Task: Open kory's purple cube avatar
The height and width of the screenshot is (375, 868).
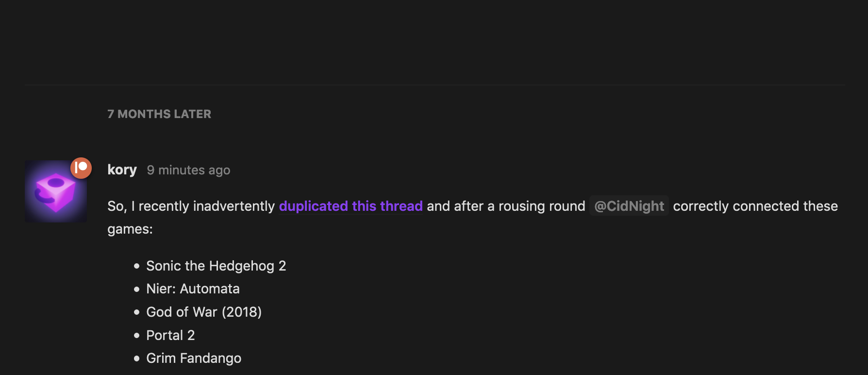Action: coord(56,191)
